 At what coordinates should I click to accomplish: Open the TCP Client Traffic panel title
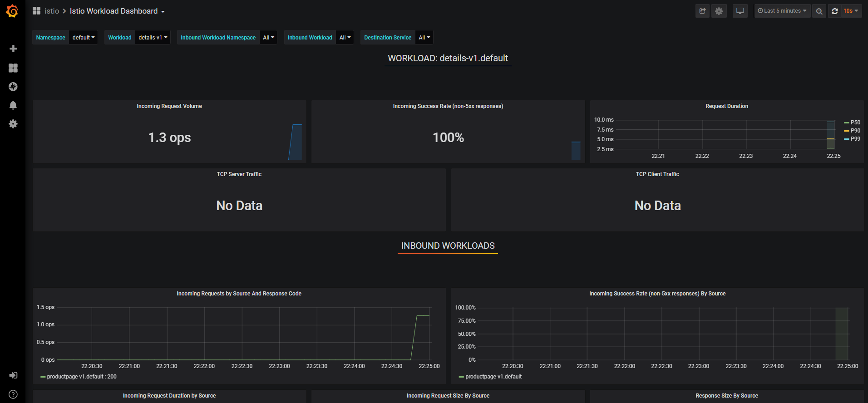tap(657, 174)
